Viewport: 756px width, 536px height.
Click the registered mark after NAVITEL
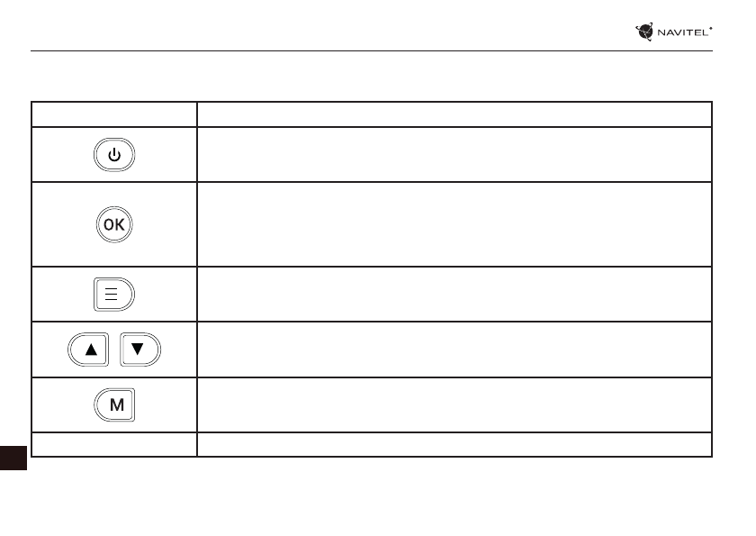(x=711, y=29)
